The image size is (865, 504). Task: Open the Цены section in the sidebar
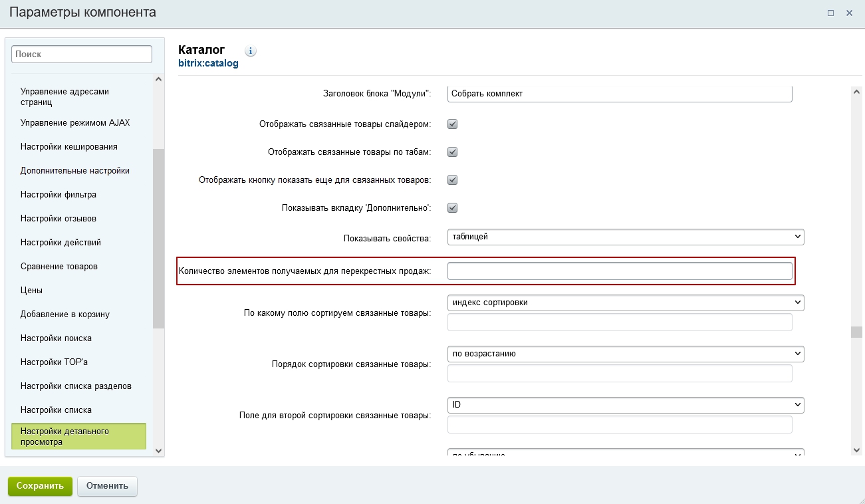click(x=31, y=291)
